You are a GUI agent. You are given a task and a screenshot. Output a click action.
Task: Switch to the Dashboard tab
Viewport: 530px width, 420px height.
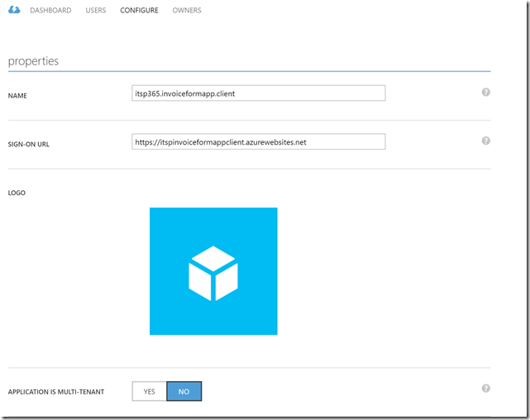click(50, 11)
